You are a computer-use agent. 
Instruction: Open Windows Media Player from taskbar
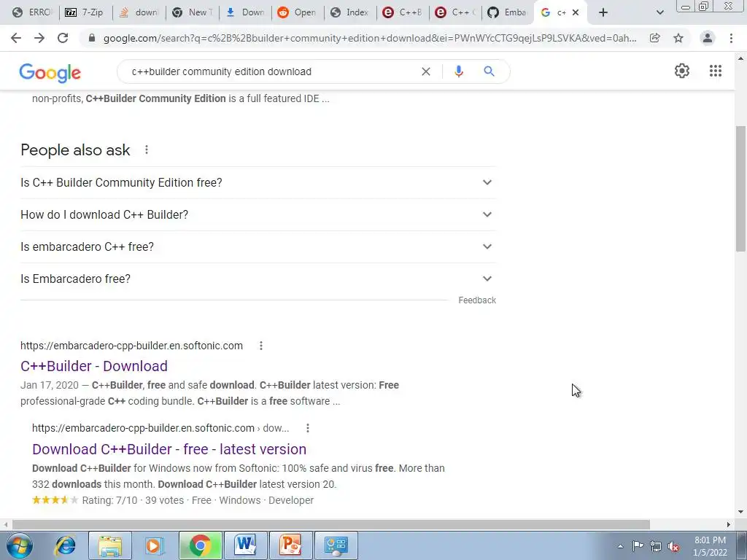coord(155,545)
